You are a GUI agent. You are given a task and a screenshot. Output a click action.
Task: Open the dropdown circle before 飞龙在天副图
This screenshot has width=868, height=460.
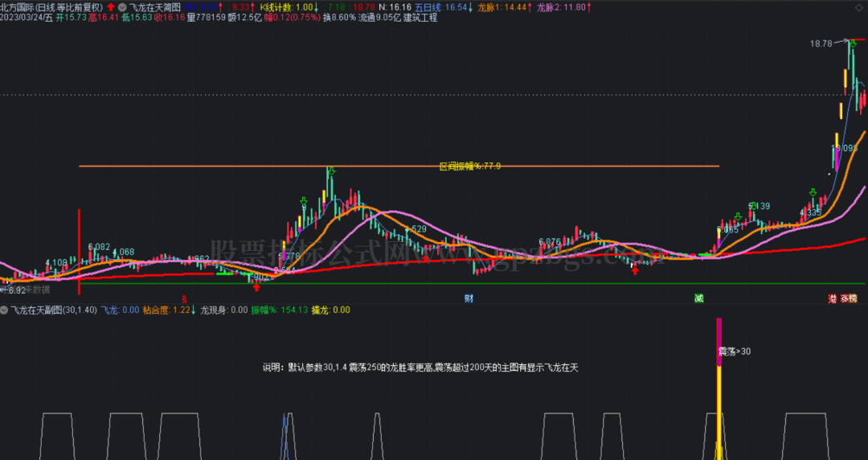click(x=4, y=310)
